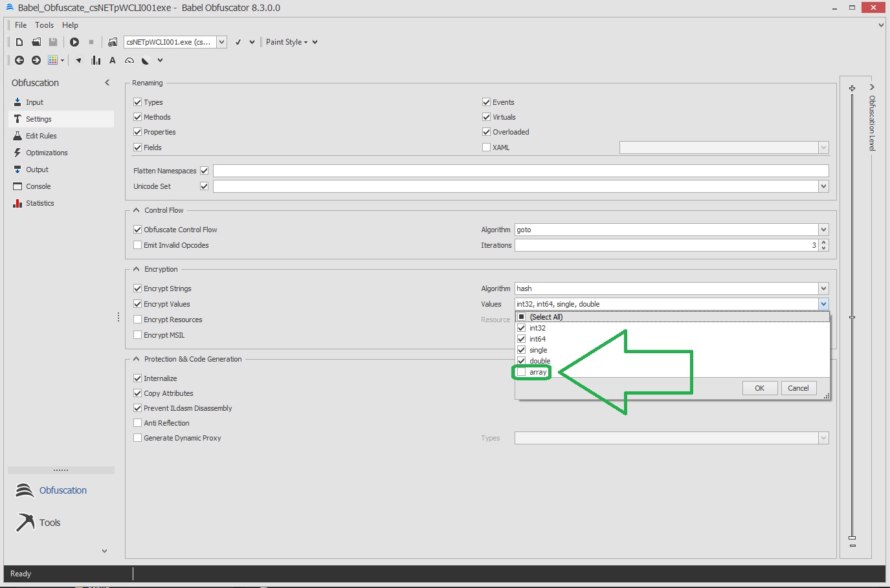The height and width of the screenshot is (588, 890).
Task: Click OK in the Values dropdown
Action: pos(760,388)
